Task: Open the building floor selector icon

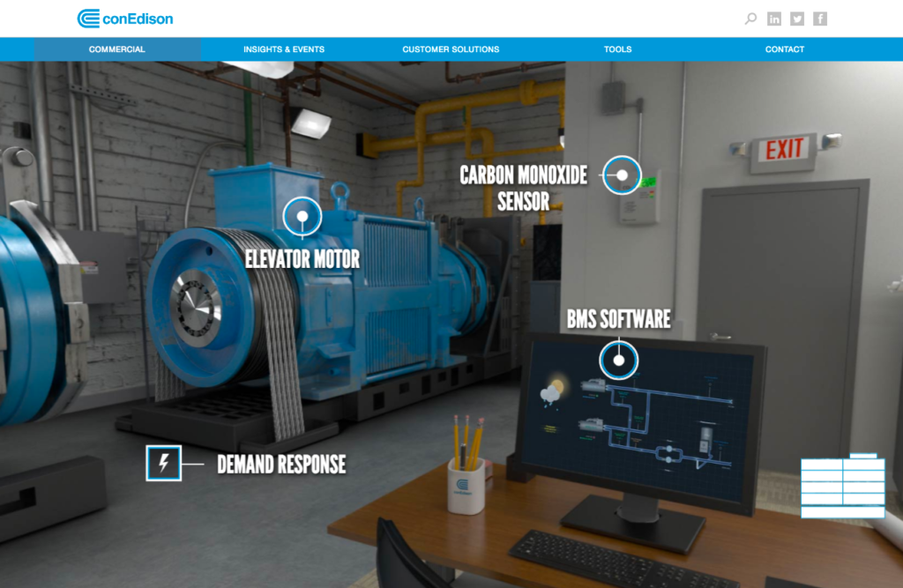Action: [842, 486]
